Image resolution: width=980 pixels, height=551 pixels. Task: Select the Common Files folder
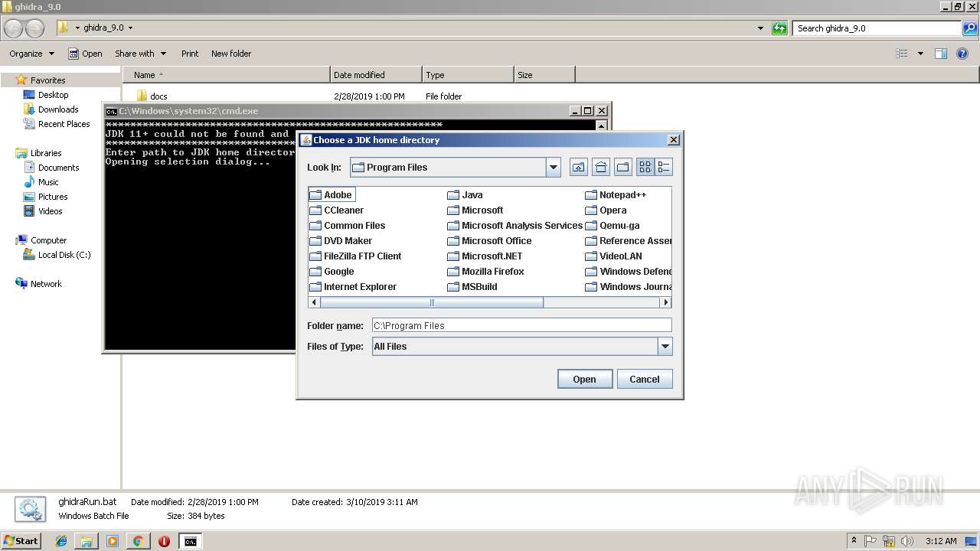348,226
